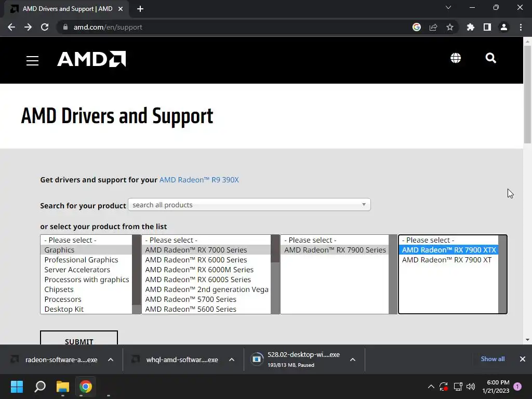Click Please select in the fourth list
532x399 pixels.
pyautogui.click(x=448, y=240)
